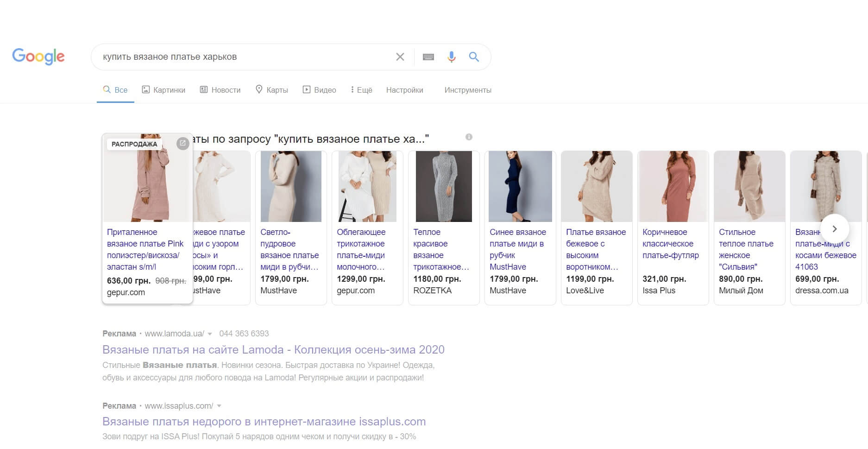
Task: Switch to the Новости tab
Action: tap(220, 90)
